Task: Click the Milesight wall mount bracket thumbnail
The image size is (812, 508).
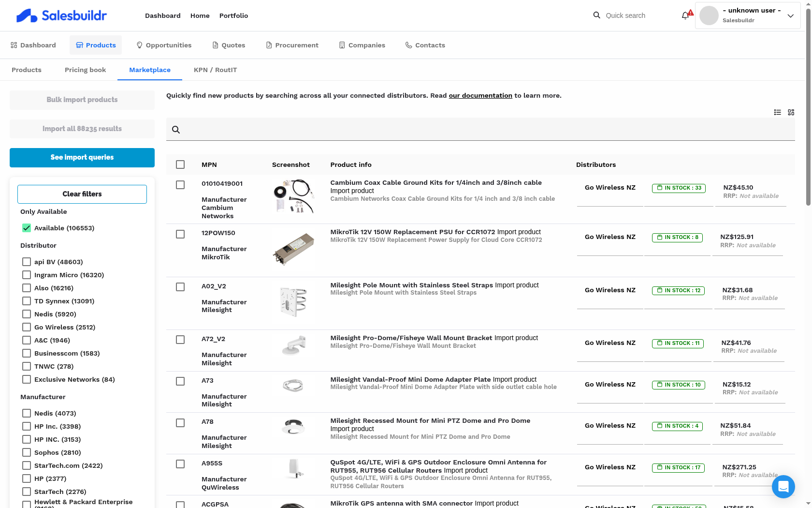Action: pos(294,345)
